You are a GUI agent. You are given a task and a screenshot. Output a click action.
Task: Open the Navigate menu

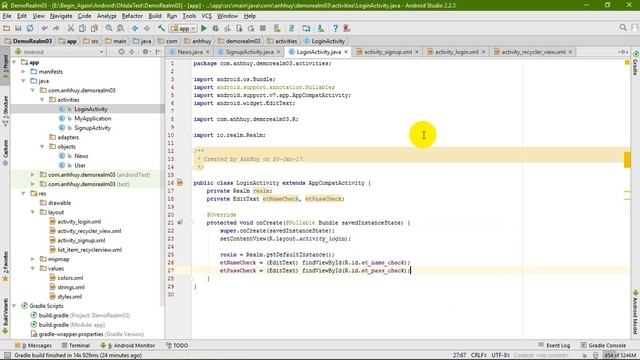(x=61, y=16)
